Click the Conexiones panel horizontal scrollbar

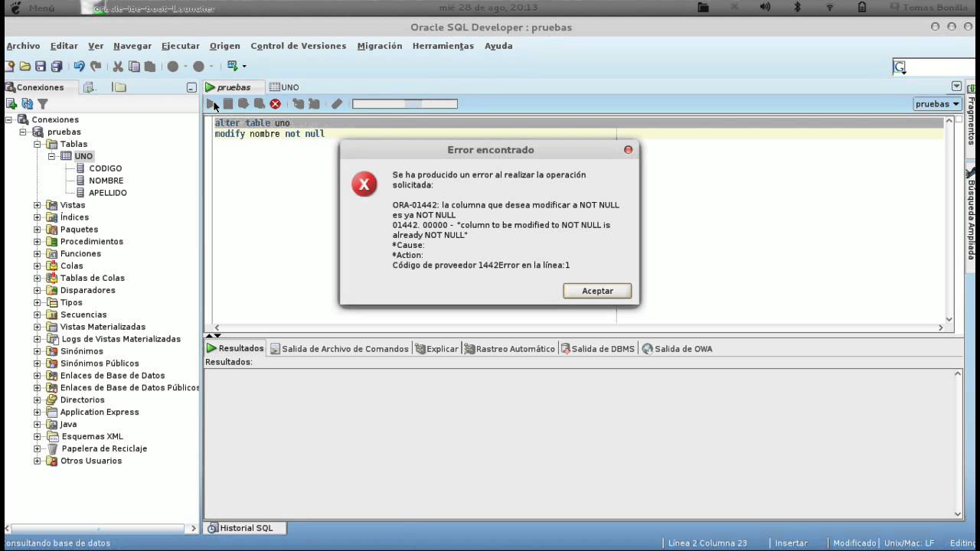coord(102,528)
